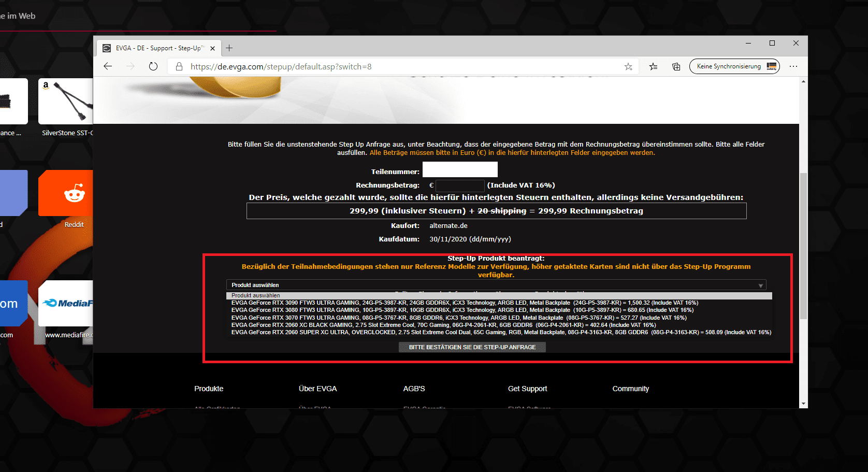This screenshot has width=868, height=472.
Task: Open the Produkt auswählen dropdown
Action: 496,285
